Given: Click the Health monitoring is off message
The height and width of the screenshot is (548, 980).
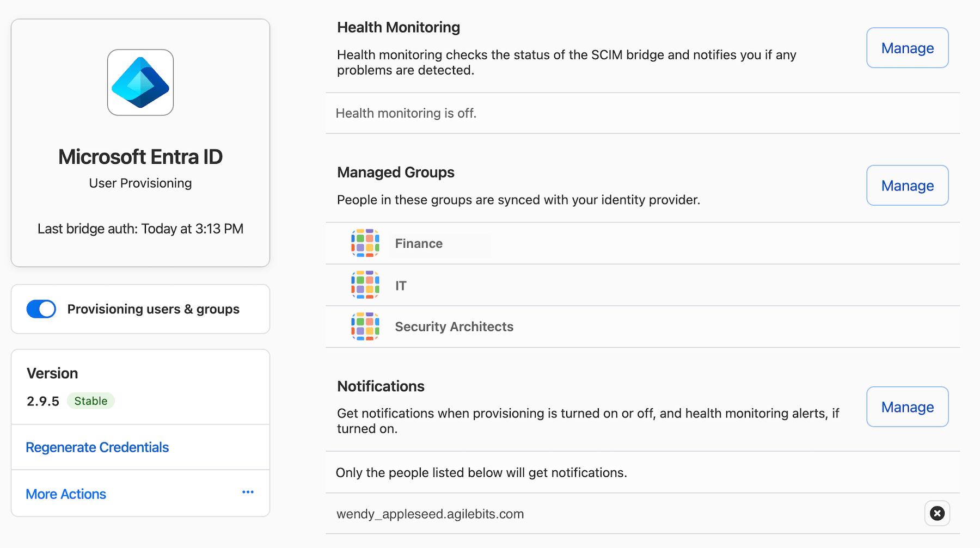Looking at the screenshot, I should 406,113.
